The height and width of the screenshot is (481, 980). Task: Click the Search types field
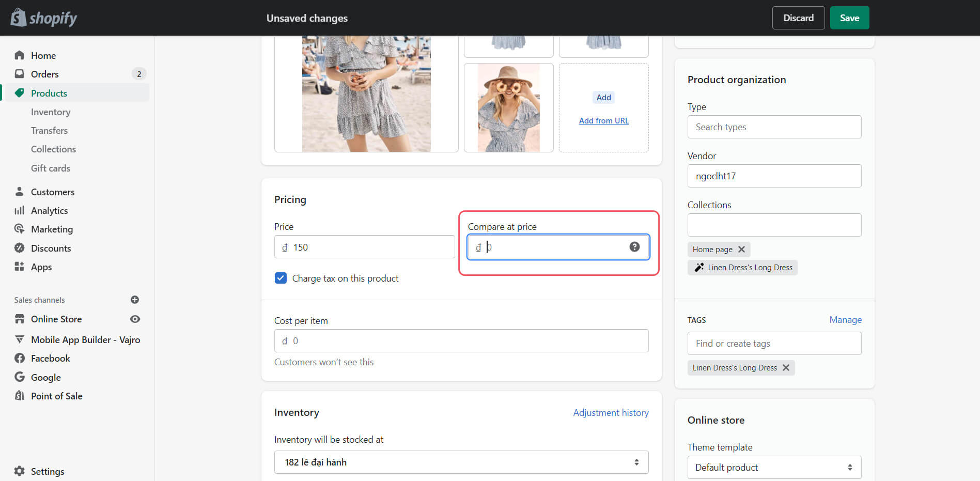point(774,127)
